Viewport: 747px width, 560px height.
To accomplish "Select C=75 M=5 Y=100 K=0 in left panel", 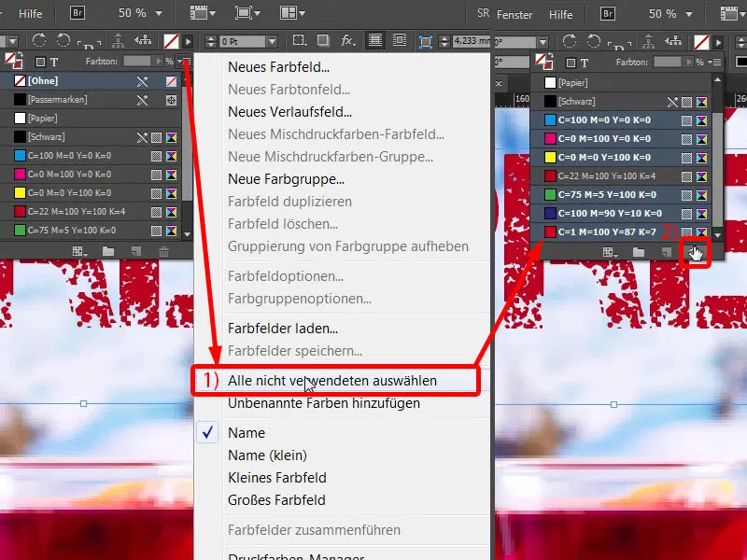I will pos(91,231).
